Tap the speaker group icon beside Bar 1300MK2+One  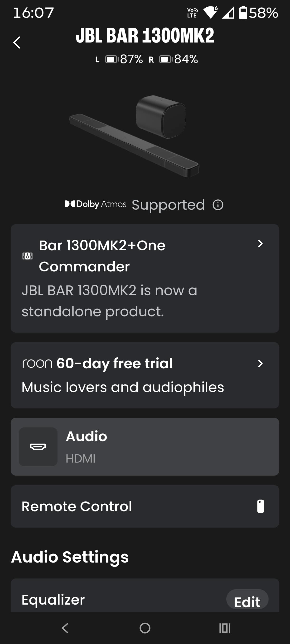click(x=27, y=256)
